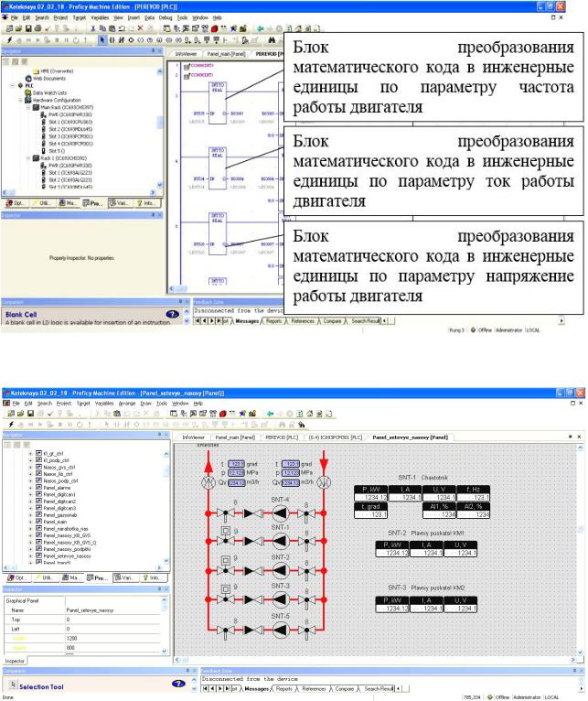Click red cube icon in Panel_setevye_nasosy window

222,414
